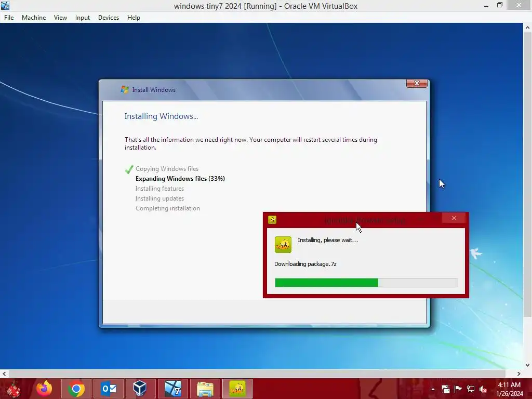The width and height of the screenshot is (532, 399).
Task: Open the network tray icon
Action: point(471,389)
